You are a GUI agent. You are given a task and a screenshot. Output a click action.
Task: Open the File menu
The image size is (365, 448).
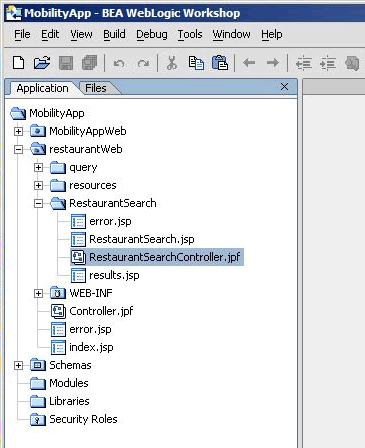22,34
